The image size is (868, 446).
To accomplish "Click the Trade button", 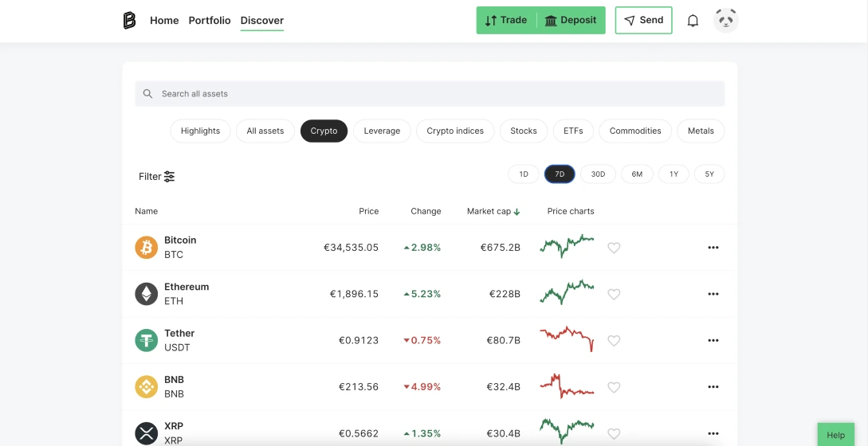I will click(506, 21).
